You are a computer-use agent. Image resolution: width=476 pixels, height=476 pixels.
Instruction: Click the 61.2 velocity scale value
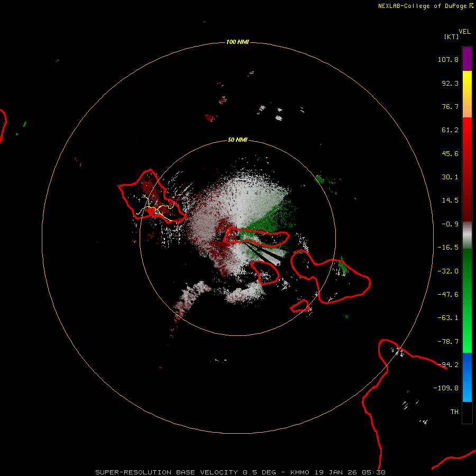pos(450,130)
